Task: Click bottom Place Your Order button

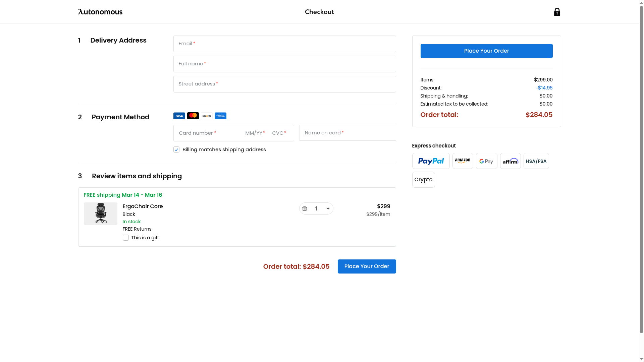Action: pyautogui.click(x=367, y=266)
